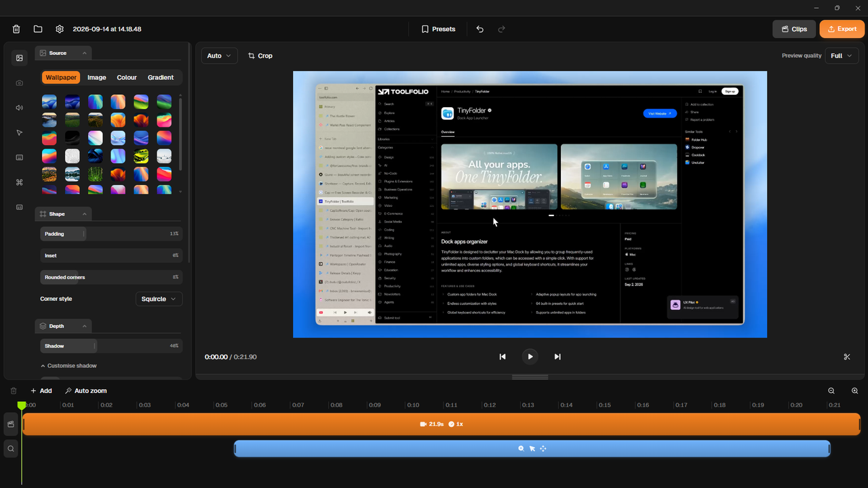Play the recording preview

530,357
